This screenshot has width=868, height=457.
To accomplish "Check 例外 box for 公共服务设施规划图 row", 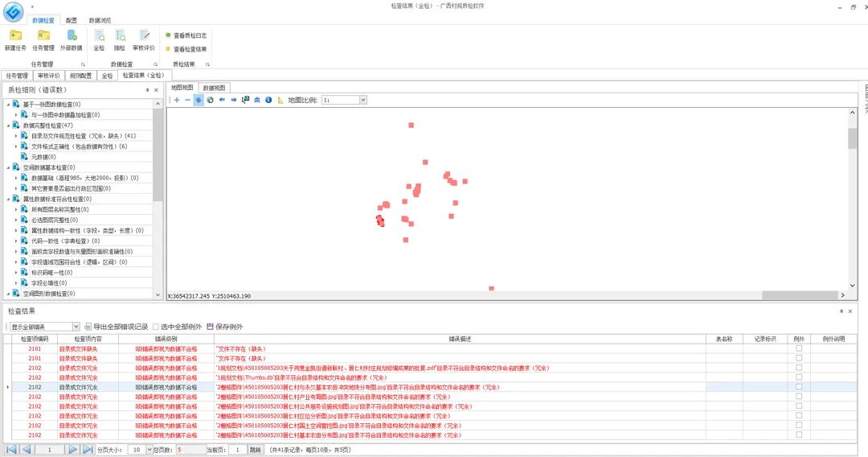I will tap(799, 406).
